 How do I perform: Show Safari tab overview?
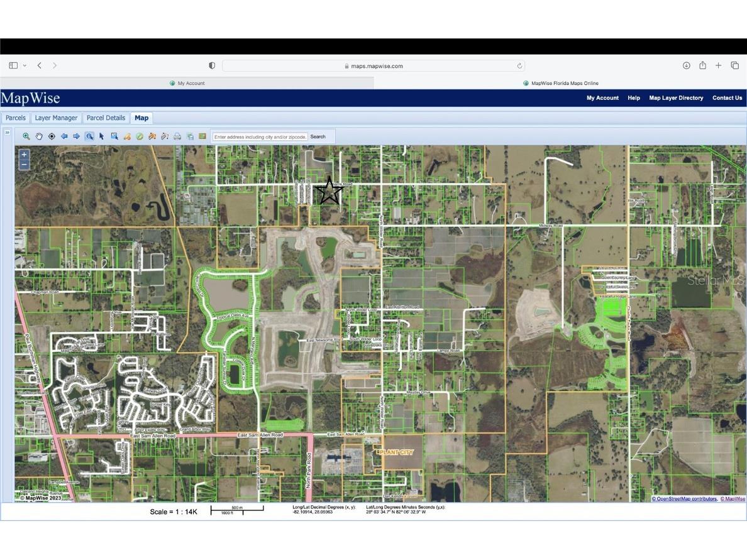pyautogui.click(x=734, y=66)
